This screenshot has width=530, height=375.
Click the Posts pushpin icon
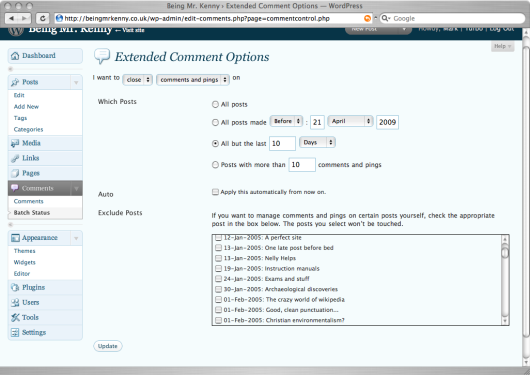click(15, 82)
